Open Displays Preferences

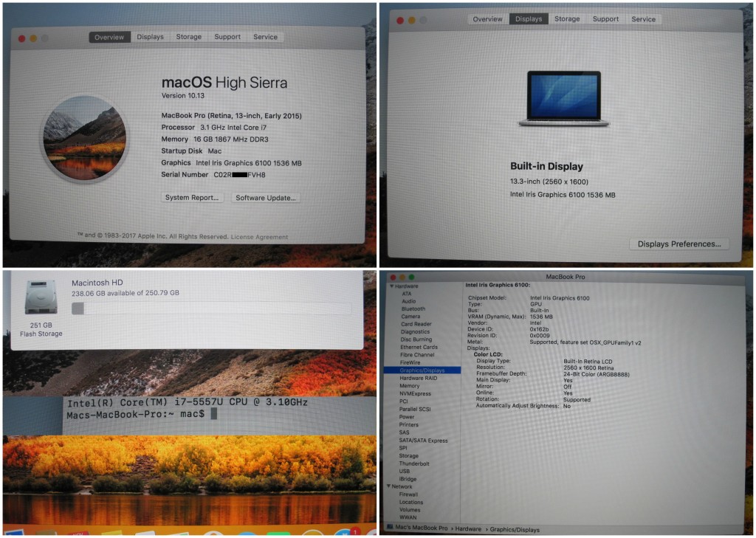[679, 244]
